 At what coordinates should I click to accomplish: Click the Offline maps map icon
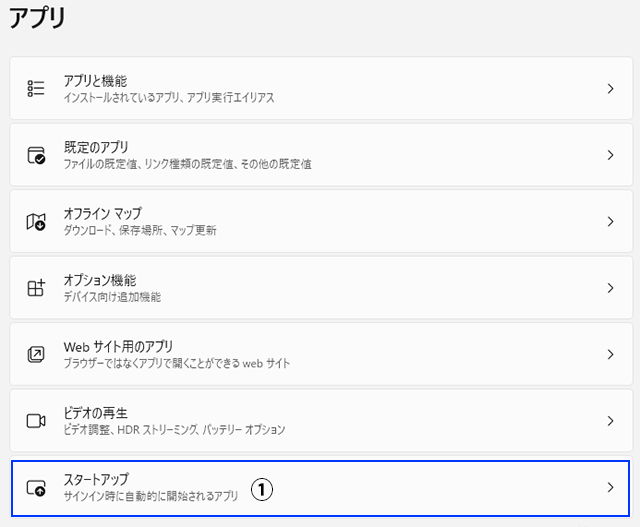point(36,222)
